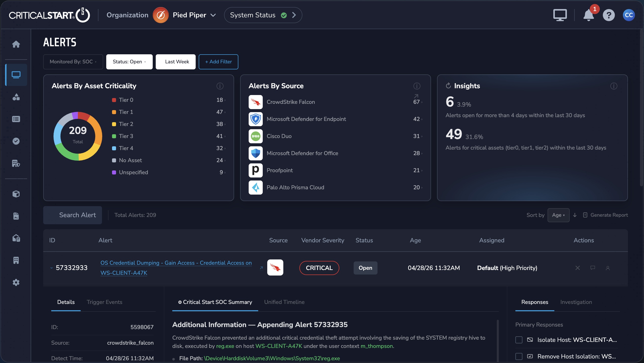
Task: Click the comment action icon on alert row
Action: pyautogui.click(x=593, y=268)
